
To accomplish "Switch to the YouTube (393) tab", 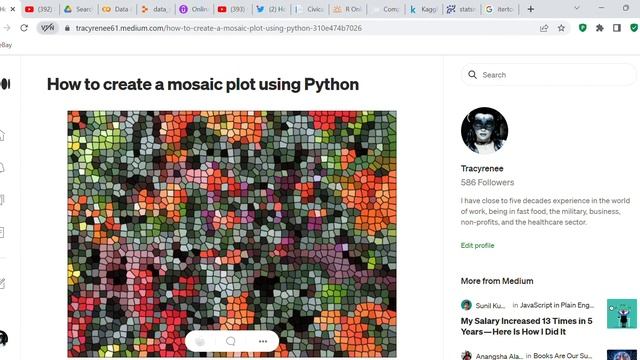I will (233, 9).
